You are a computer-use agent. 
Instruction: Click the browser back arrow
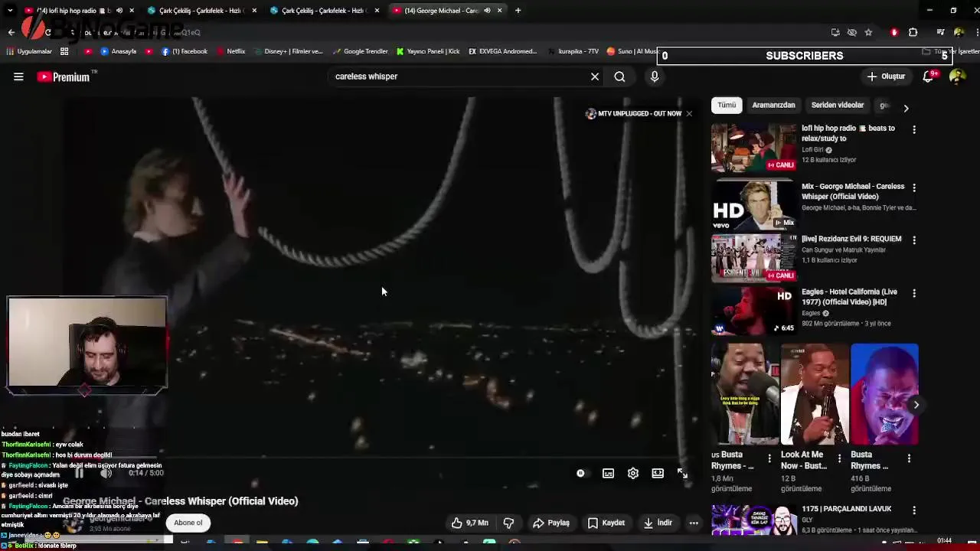(11, 32)
